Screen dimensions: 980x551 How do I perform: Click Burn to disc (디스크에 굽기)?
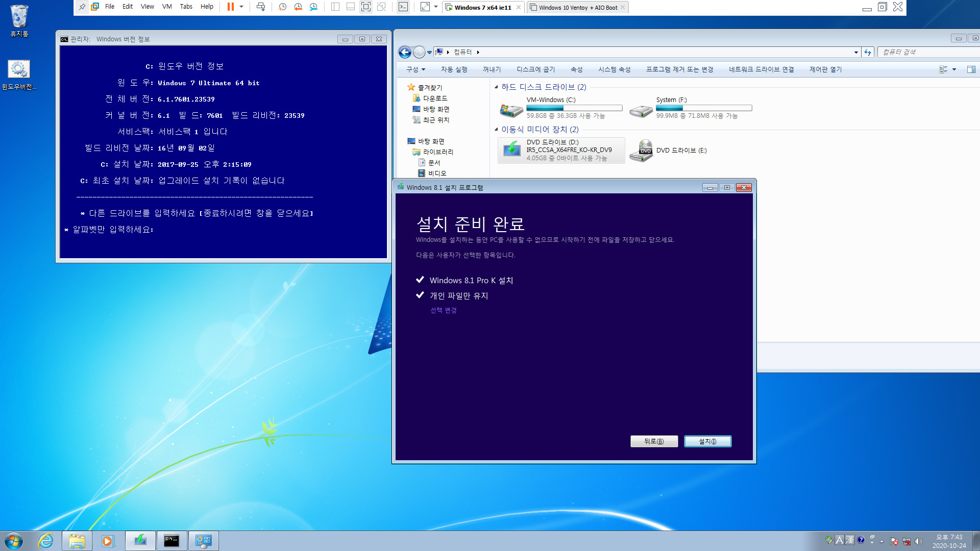point(535,69)
